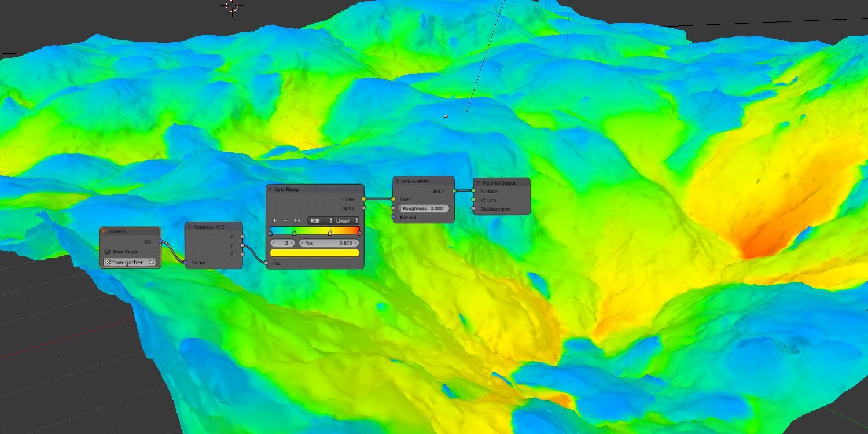The width and height of the screenshot is (868, 434).
Task: Open the RGB color mode dropdown
Action: (321, 220)
